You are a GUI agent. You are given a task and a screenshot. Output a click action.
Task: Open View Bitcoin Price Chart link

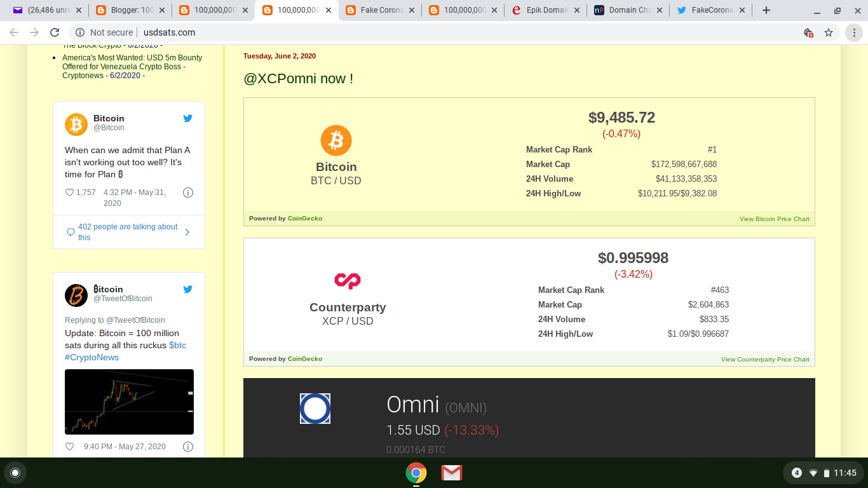coord(775,219)
